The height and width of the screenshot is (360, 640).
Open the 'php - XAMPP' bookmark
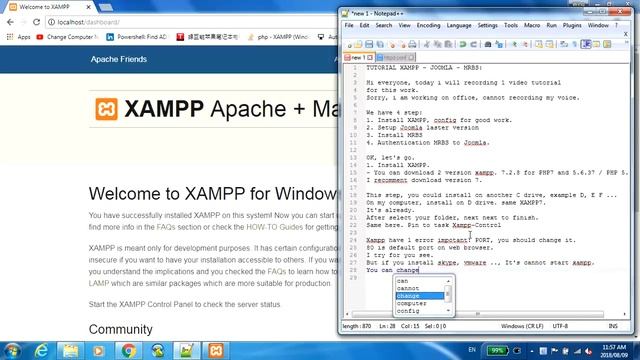(x=278, y=37)
